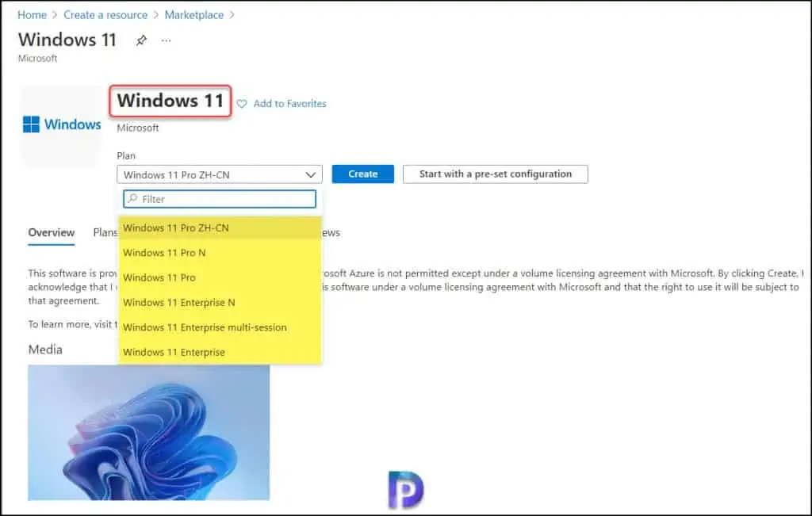Click Start with a pre-set configuration
Viewport: 812px width, 516px height.
pos(496,174)
